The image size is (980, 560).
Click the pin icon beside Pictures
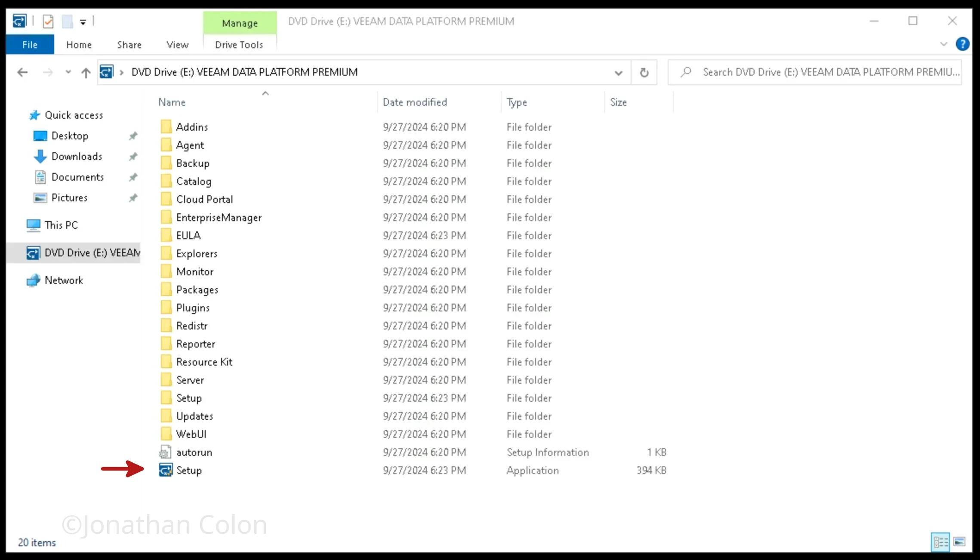[x=133, y=198]
